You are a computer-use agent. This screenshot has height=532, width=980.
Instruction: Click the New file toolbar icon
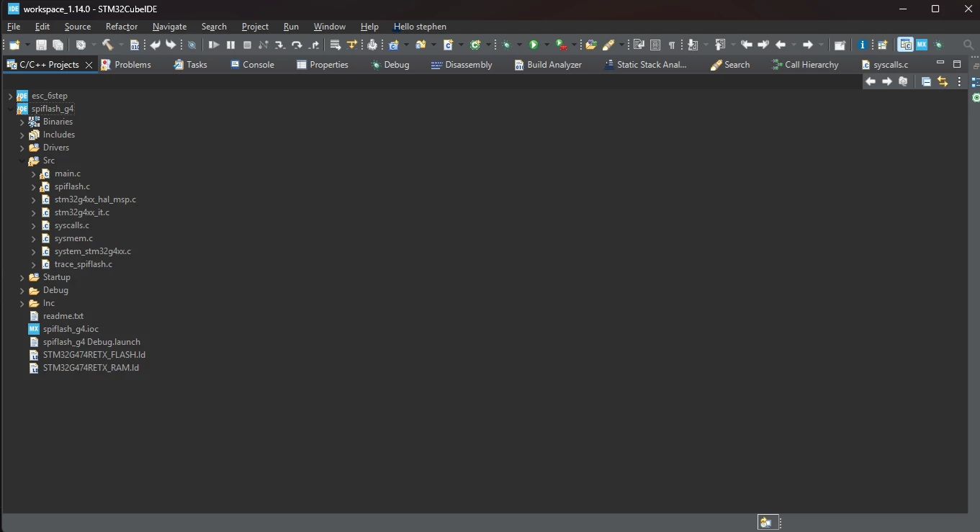[x=14, y=45]
